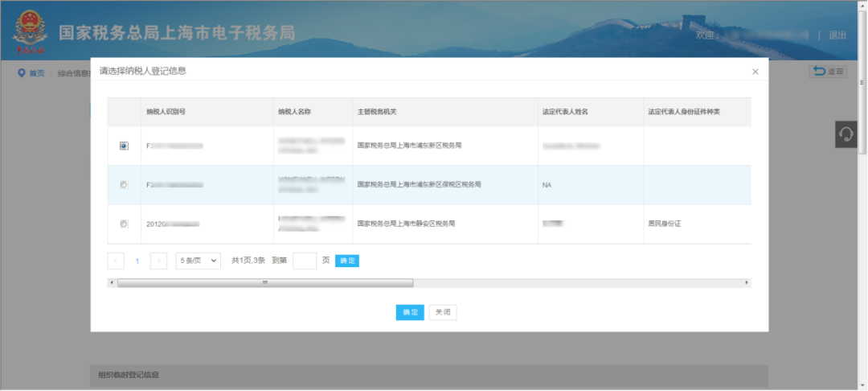Screen dimensions: 868x391
Task: Go to next page with right arrow
Action: tap(159, 261)
